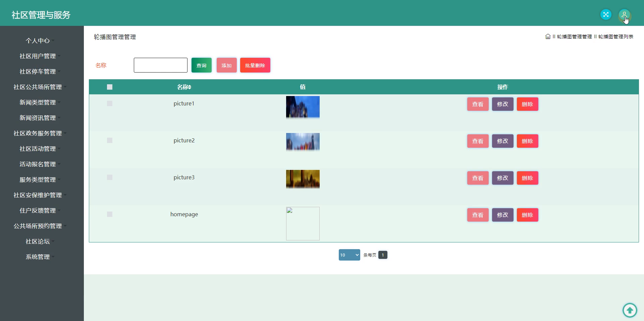Click 轮播图管理管理 breadcrumb link

pyautogui.click(x=574, y=37)
